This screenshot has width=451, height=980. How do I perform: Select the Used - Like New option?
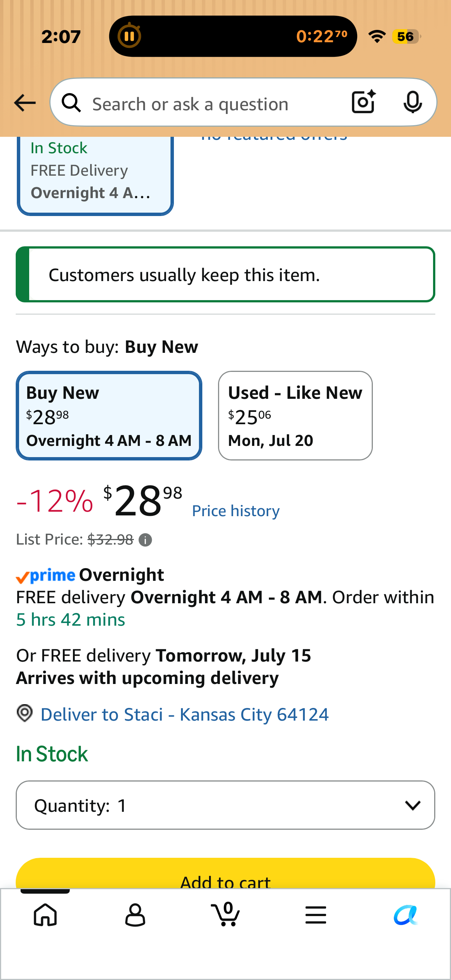click(x=295, y=416)
